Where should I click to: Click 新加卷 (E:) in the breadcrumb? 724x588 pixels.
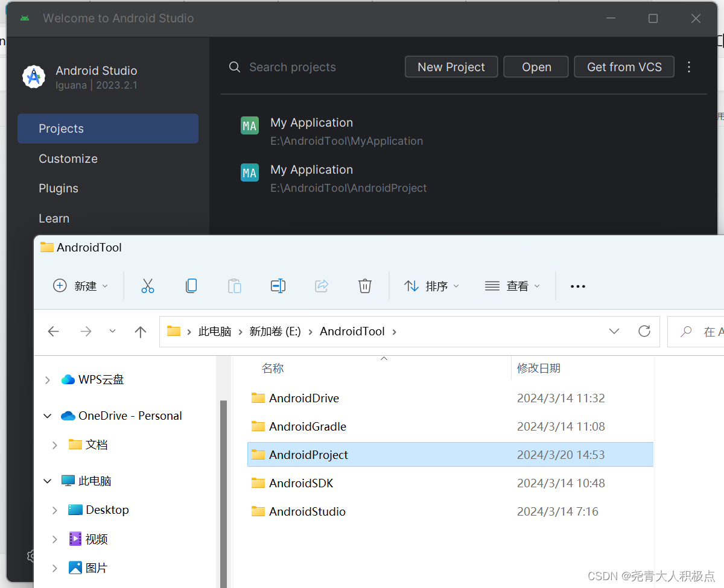click(x=275, y=331)
